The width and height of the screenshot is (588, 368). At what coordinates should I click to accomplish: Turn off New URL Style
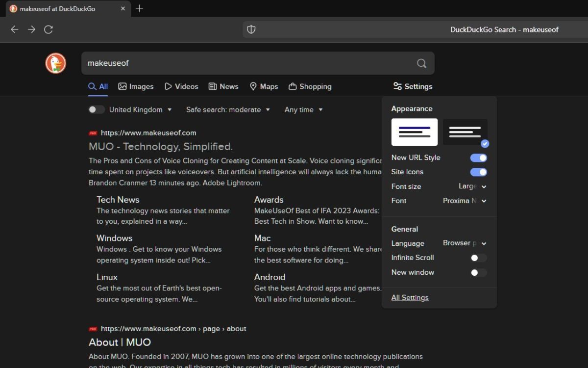(478, 158)
